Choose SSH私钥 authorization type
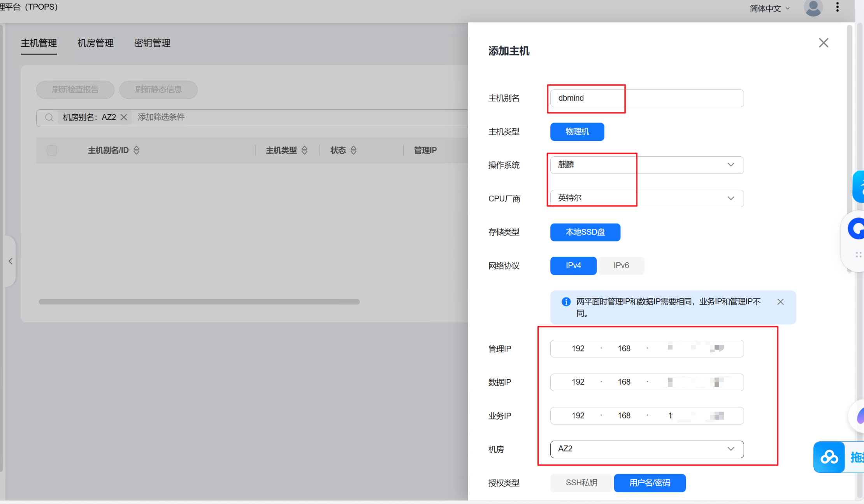This screenshot has height=504, width=864. (x=581, y=483)
